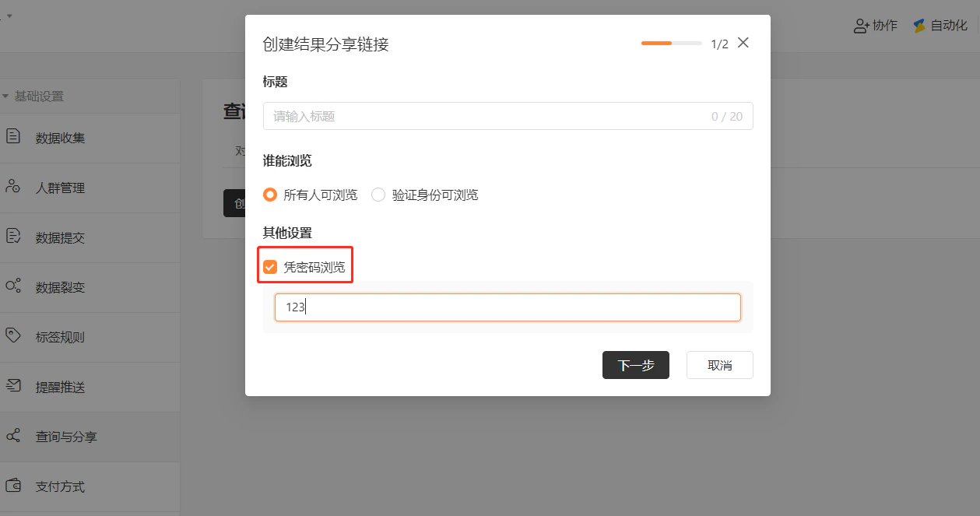Click the 自动化 icon in the top bar
Image resolution: width=980 pixels, height=516 pixels.
[x=919, y=26]
